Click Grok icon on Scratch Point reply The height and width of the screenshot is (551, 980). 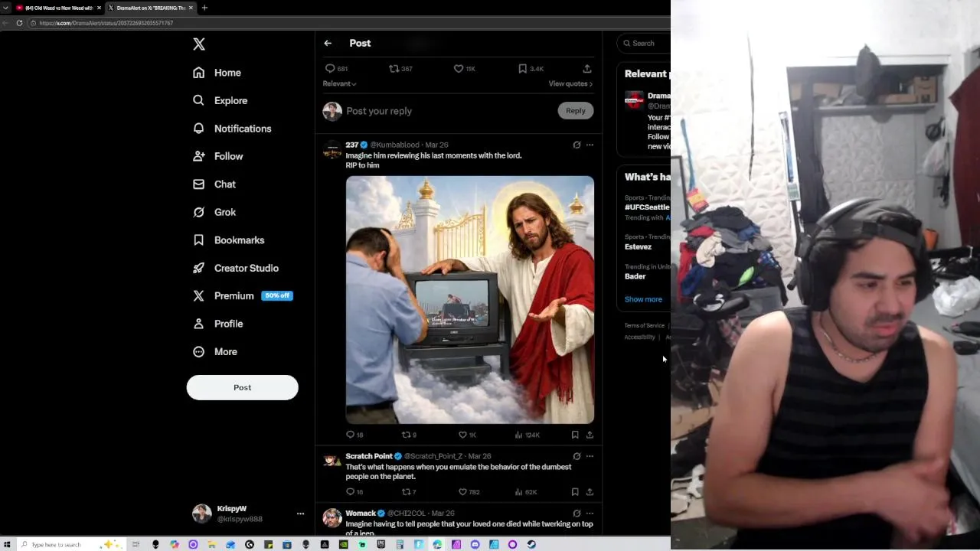[577, 456]
